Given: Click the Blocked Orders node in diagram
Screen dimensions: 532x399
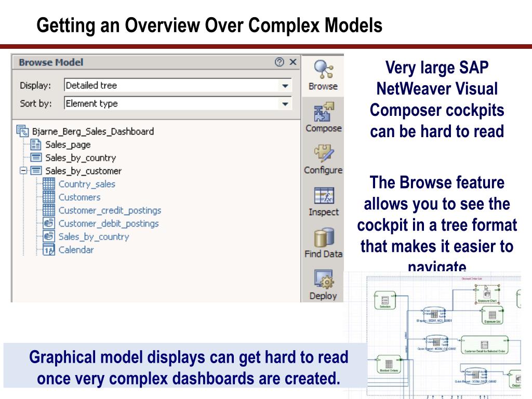Looking at the screenshot, I should point(389,364).
